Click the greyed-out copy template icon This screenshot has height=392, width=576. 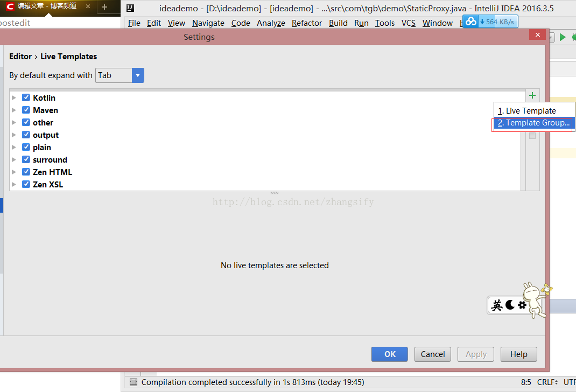click(532, 136)
